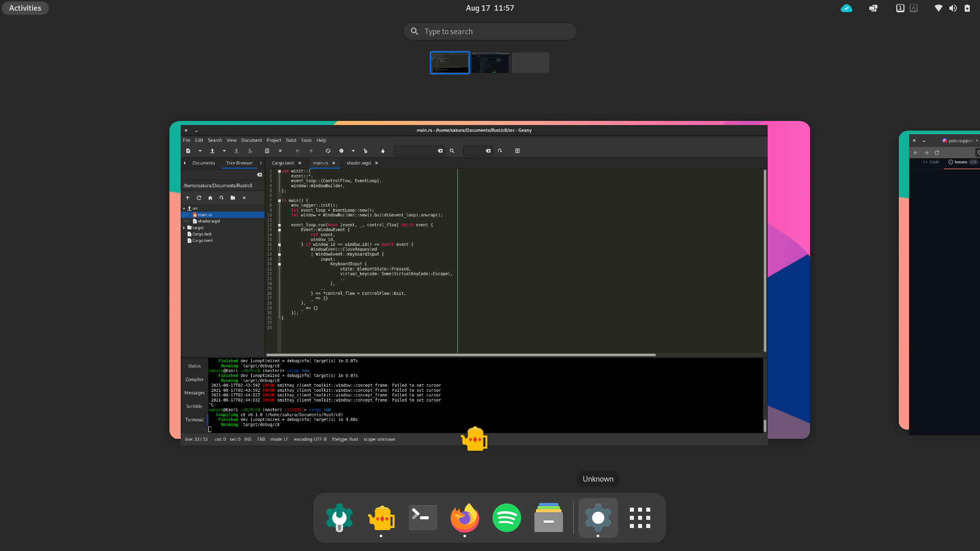This screenshot has width=980, height=551.
Task: Navigate up one directory in Tree Browser
Action: (x=188, y=198)
